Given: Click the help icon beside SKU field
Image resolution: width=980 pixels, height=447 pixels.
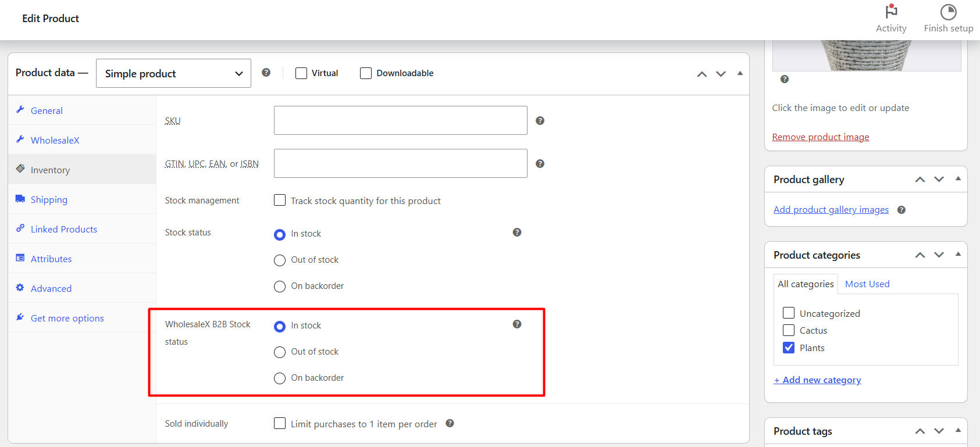Looking at the screenshot, I should point(540,120).
